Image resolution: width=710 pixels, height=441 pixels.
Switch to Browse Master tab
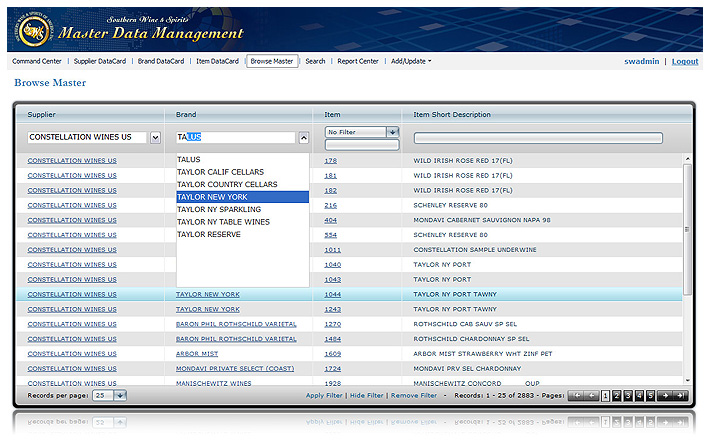pos(272,61)
